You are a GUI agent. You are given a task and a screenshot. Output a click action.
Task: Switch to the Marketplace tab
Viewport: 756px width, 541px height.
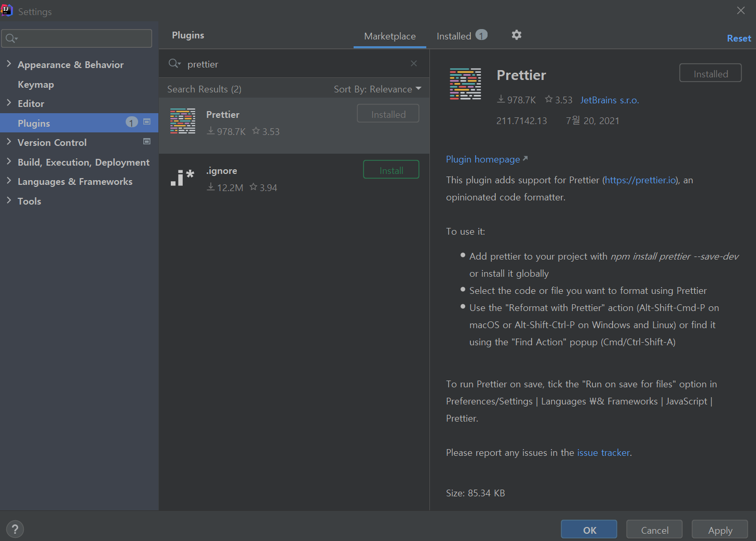coord(390,36)
